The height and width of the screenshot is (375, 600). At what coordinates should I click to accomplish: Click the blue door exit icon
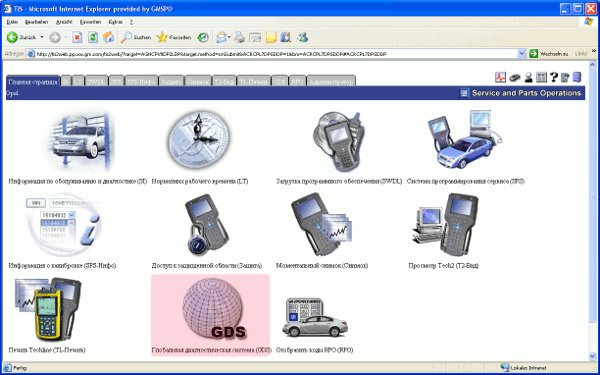point(577,78)
